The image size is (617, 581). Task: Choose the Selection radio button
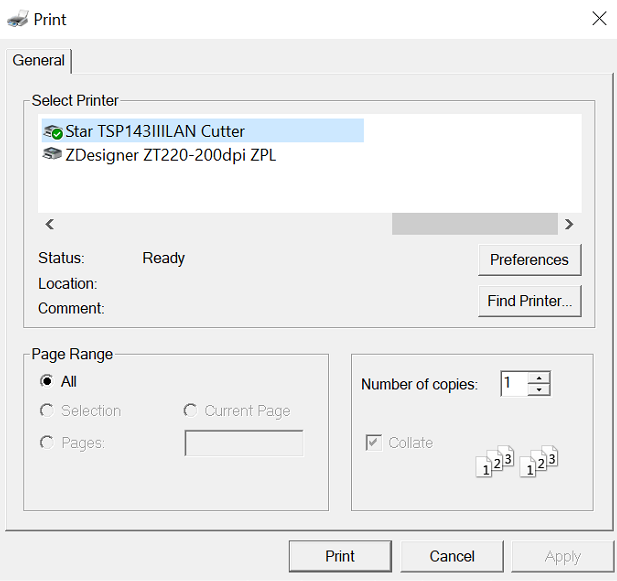pyautogui.click(x=46, y=411)
